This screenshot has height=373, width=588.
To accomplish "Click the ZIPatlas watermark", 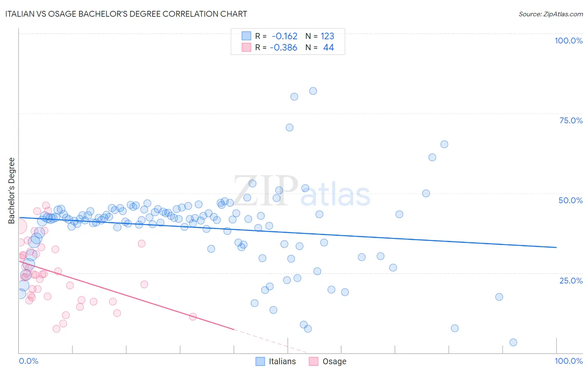I will pyautogui.click(x=302, y=191).
